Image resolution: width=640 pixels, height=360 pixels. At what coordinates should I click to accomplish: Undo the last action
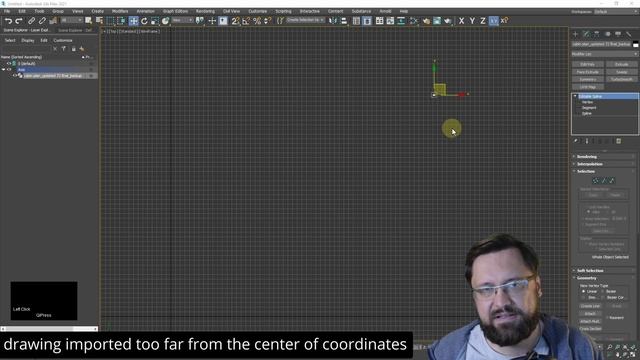8,20
